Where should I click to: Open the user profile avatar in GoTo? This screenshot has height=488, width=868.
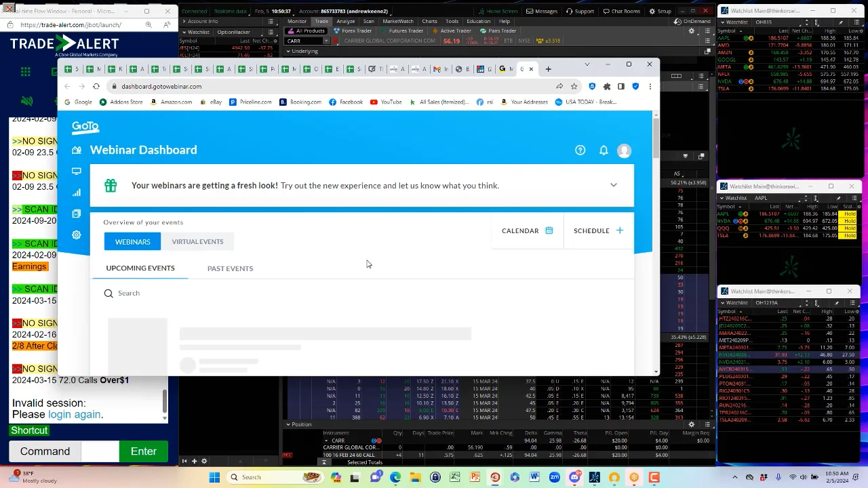click(x=624, y=150)
